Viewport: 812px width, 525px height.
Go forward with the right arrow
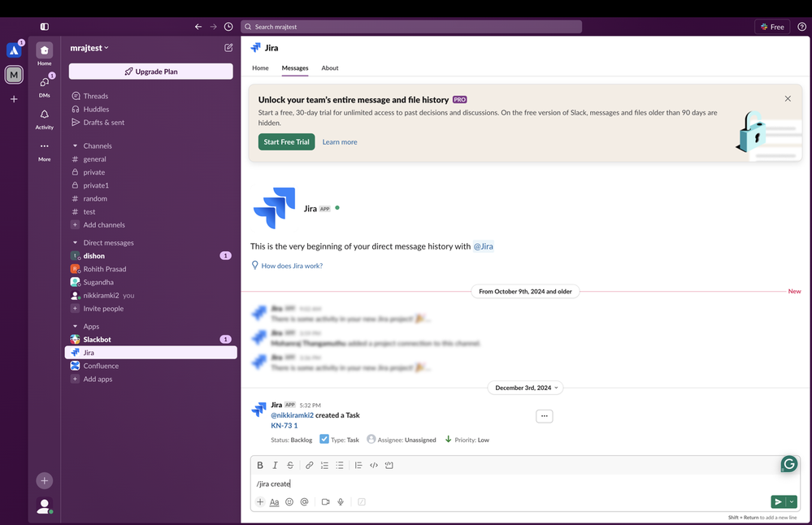click(x=213, y=26)
